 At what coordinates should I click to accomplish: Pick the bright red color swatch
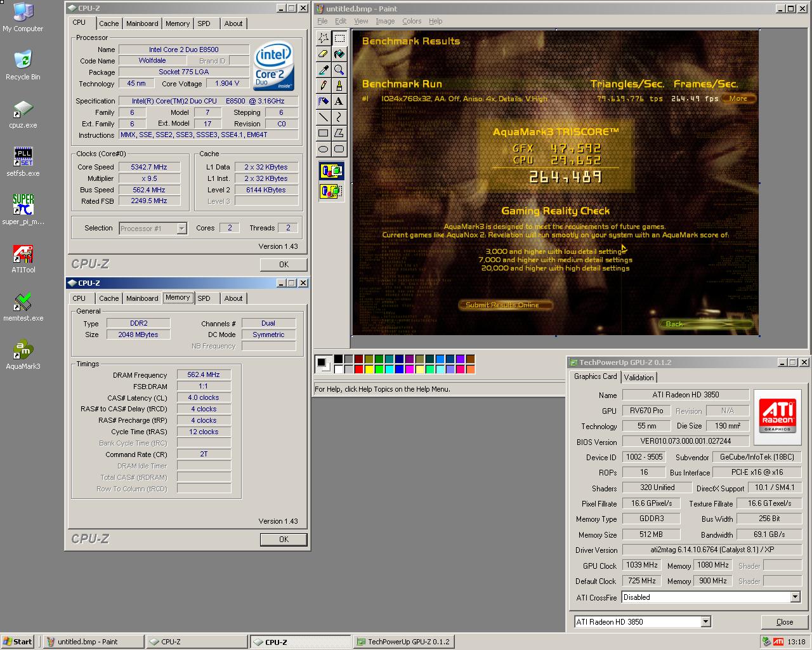tap(359, 369)
